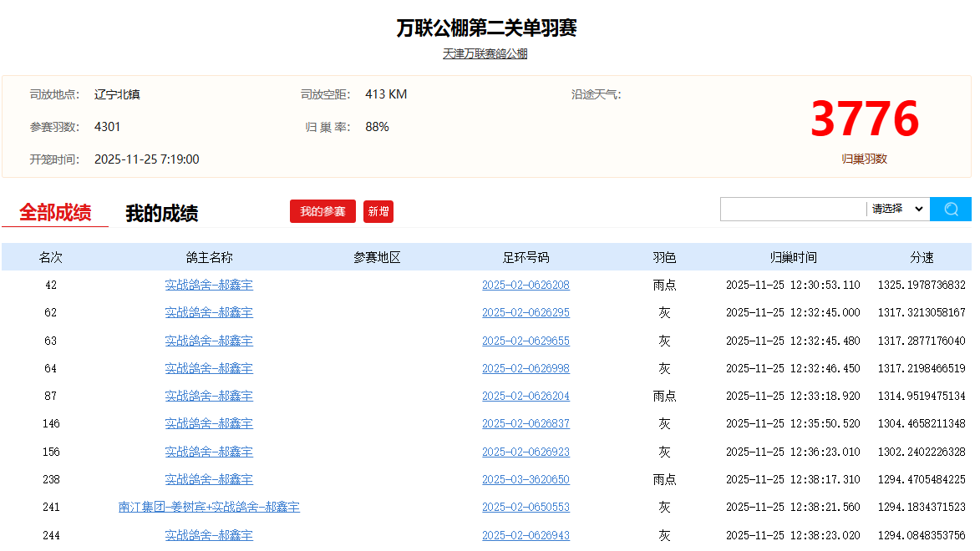
Task: Switch to 全部成绩 tab
Action: click(55, 213)
